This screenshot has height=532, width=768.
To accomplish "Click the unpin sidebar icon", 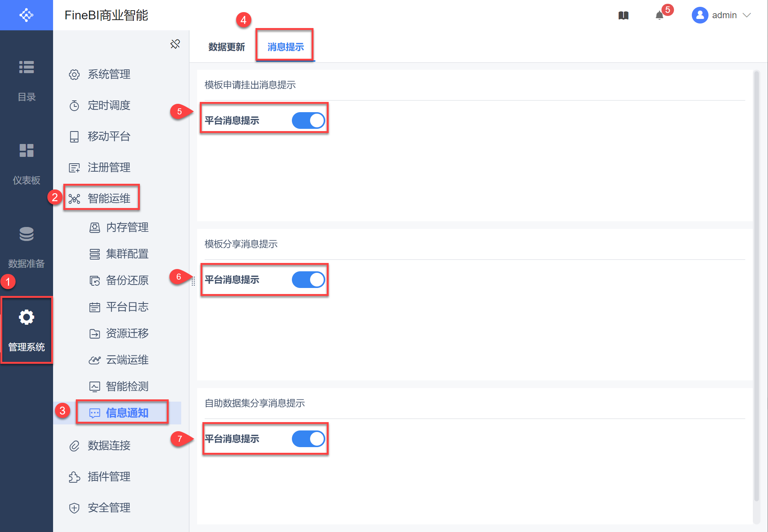I will (175, 44).
